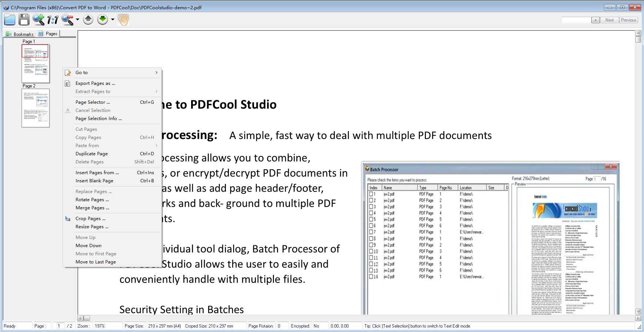Choose Merge Pages from context menu
The image size is (644, 332).
coord(112,208)
